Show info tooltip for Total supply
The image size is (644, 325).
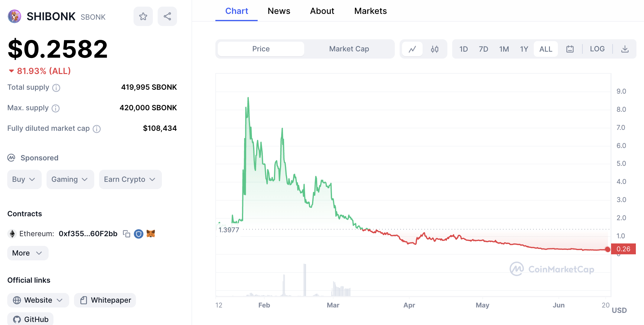[x=56, y=88]
